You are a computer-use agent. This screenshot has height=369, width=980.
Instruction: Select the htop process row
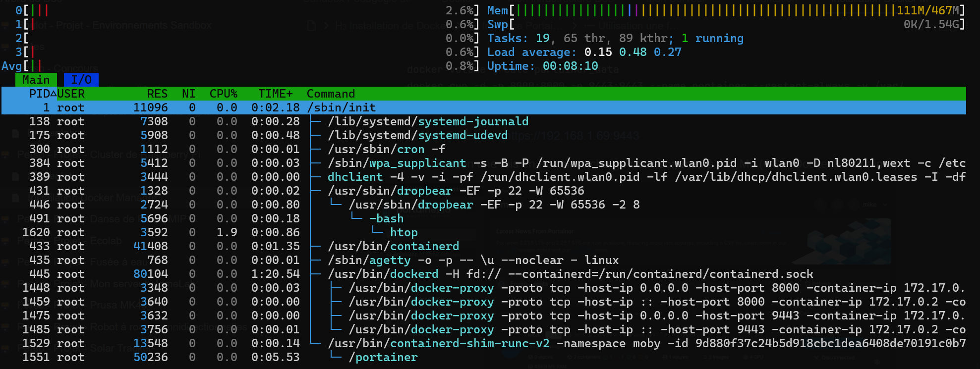click(484, 232)
